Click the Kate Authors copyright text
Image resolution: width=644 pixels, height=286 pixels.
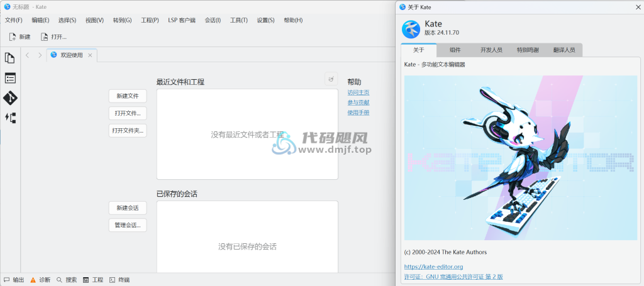445,252
